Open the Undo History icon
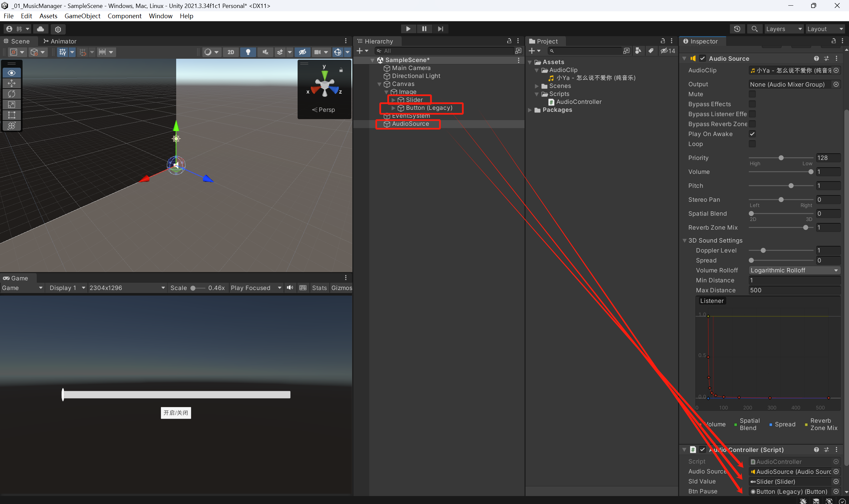The image size is (849, 504). tap(737, 29)
